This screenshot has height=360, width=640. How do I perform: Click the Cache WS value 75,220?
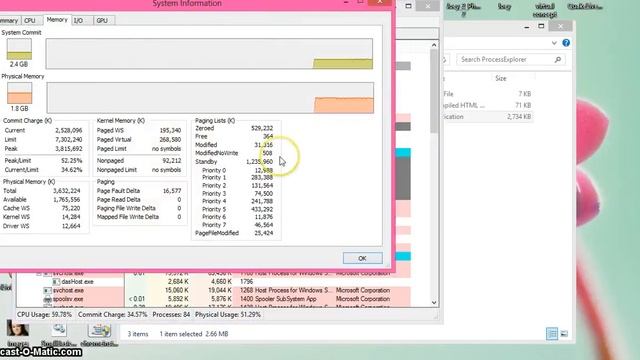[x=71, y=208]
